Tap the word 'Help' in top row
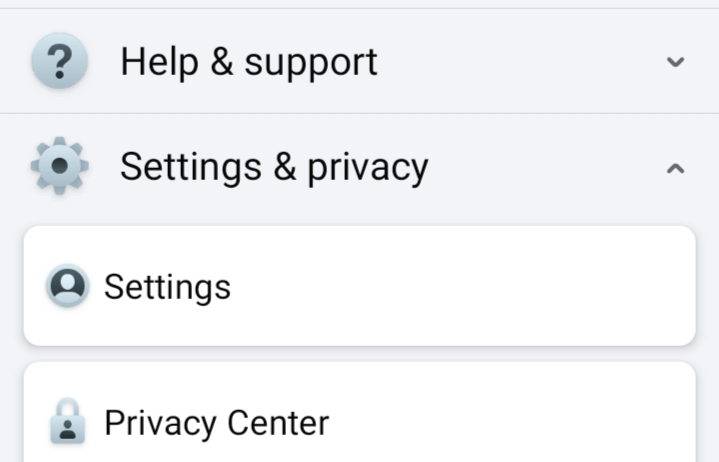Viewport: 719px width, 462px height. [x=159, y=62]
